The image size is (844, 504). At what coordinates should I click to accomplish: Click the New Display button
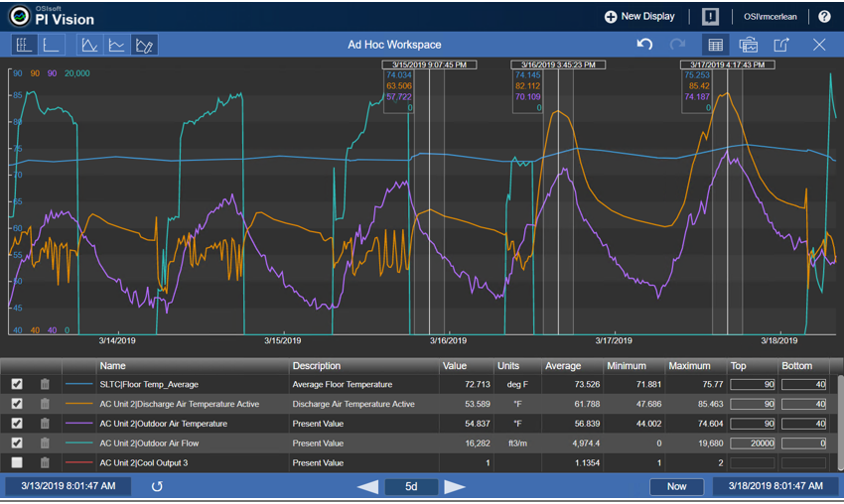[639, 16]
